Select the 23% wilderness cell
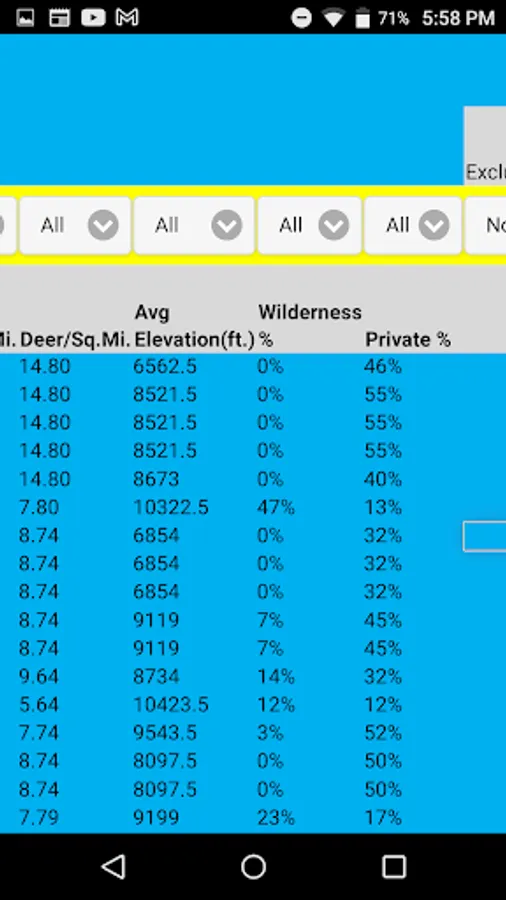Screen dimensions: 506x900 (x=275, y=817)
